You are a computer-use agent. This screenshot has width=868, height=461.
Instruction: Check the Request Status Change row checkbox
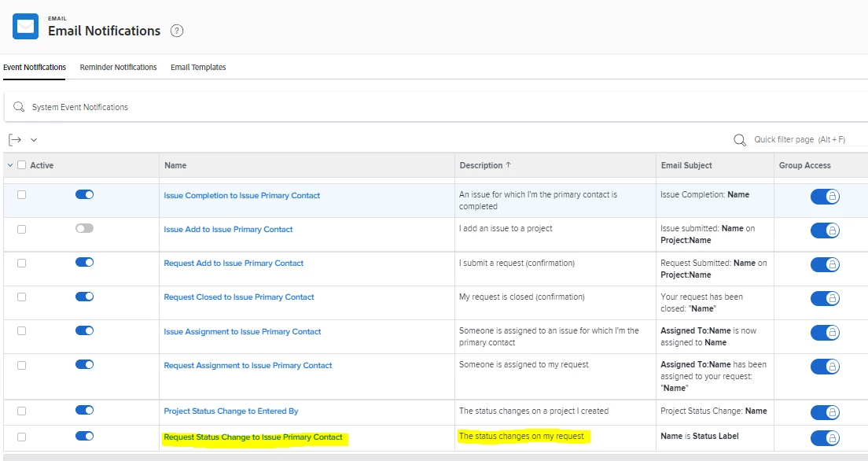(x=21, y=437)
